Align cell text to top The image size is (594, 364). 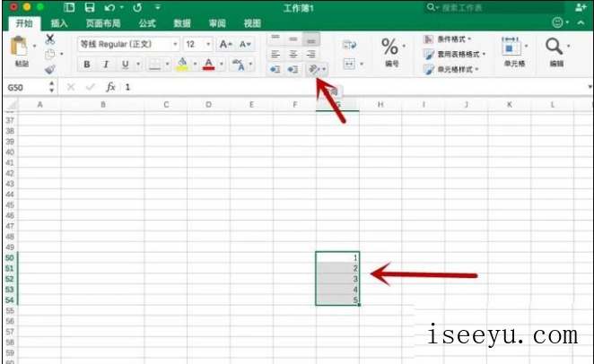pos(275,39)
